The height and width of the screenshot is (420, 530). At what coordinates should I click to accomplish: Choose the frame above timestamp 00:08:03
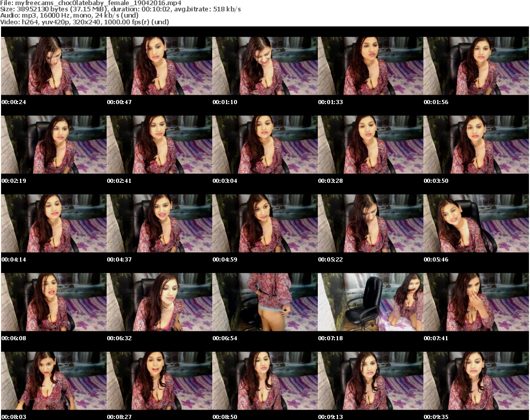[54, 381]
